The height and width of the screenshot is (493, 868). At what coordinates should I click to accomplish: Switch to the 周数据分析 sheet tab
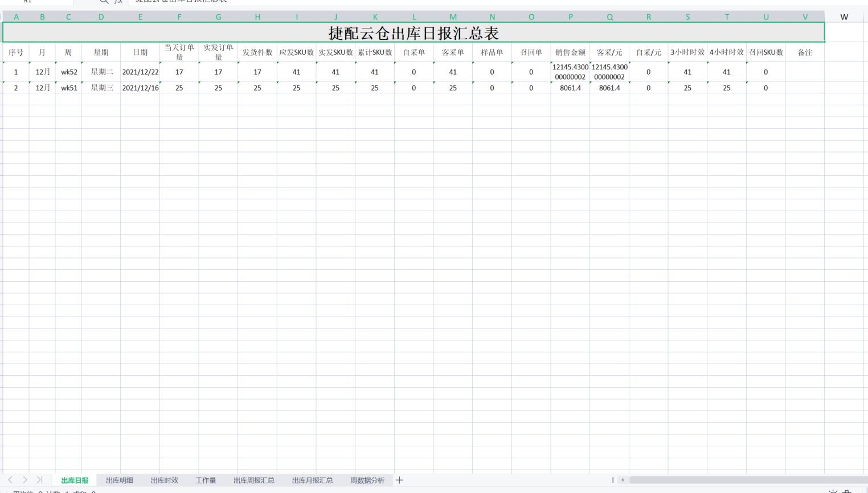point(367,480)
